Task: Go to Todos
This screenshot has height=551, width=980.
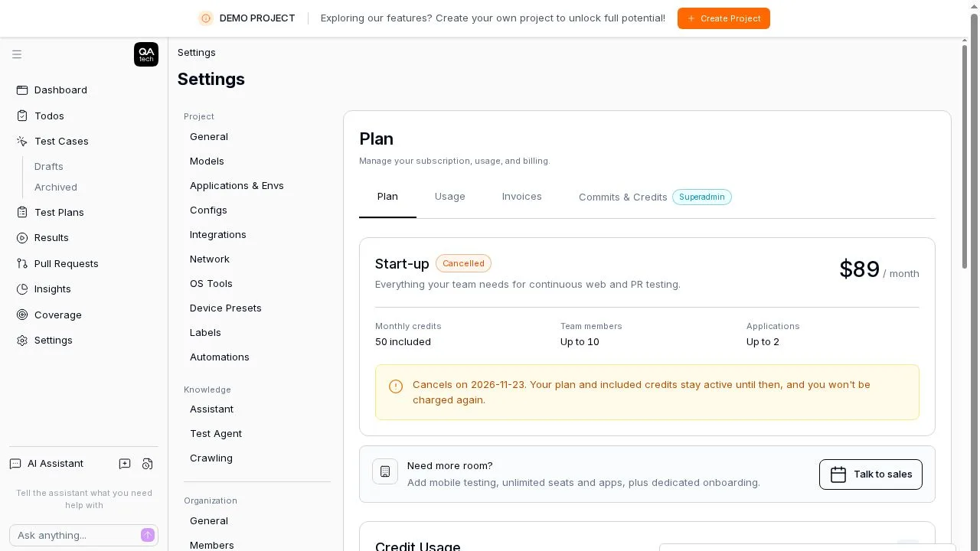Action: tap(49, 116)
